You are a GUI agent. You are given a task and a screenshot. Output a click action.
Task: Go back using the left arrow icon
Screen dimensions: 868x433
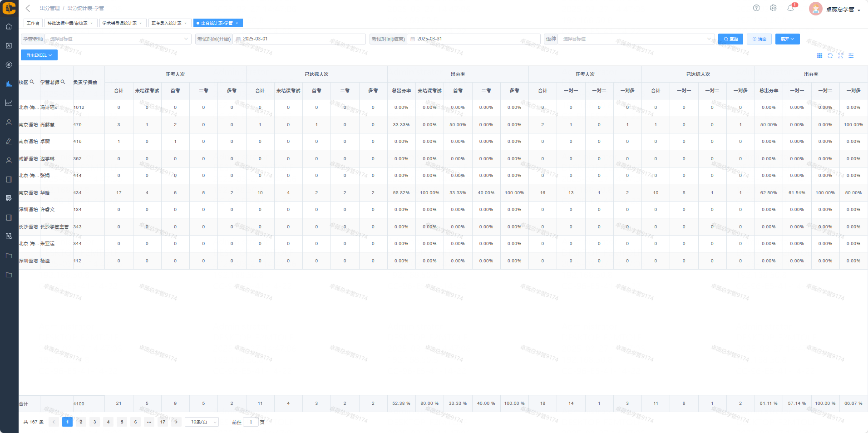28,8
